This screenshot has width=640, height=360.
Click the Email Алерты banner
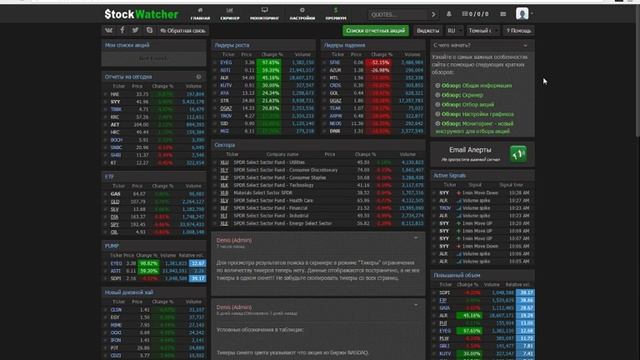click(x=482, y=154)
